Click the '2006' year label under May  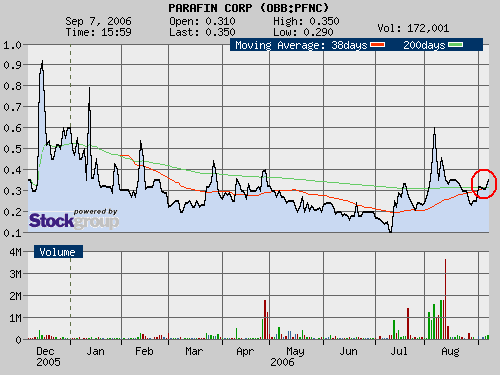pyautogui.click(x=282, y=362)
